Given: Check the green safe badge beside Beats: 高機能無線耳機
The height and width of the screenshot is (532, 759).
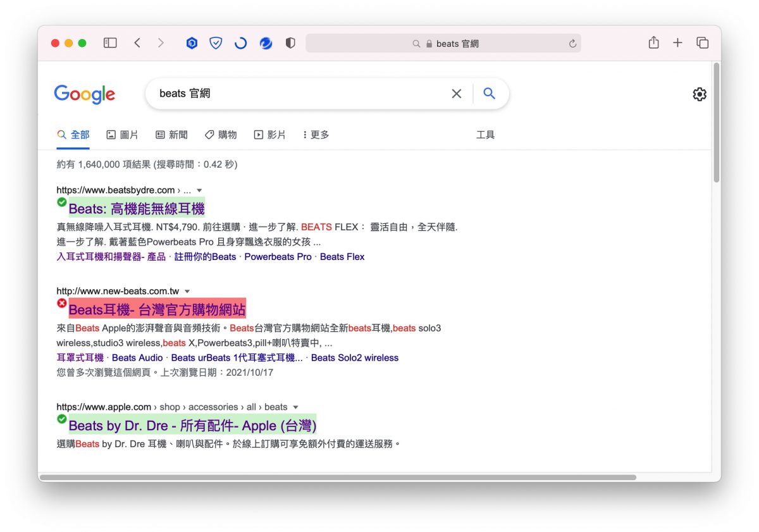Looking at the screenshot, I should tap(61, 202).
